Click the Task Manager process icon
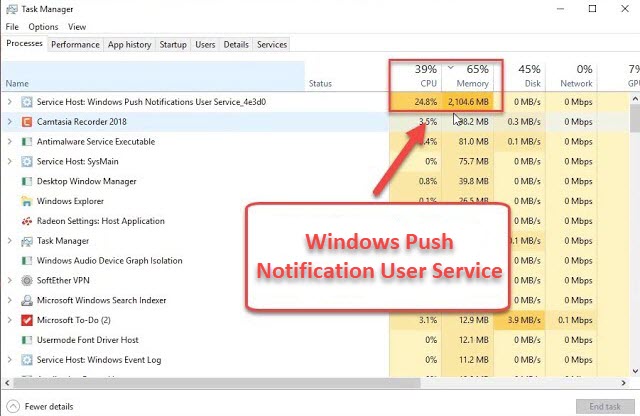 pyautogui.click(x=27, y=241)
